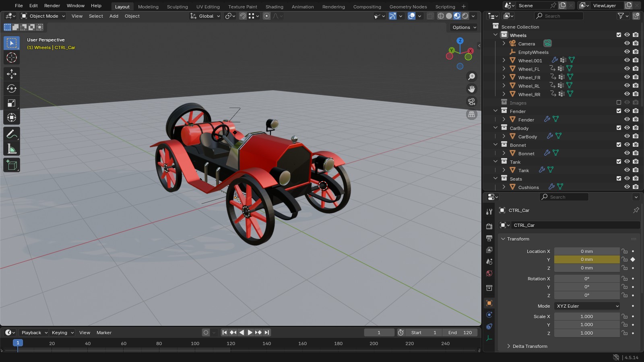Hide Wheel_FL with its eye icon
This screenshot has height=362, width=644.
[x=627, y=69]
